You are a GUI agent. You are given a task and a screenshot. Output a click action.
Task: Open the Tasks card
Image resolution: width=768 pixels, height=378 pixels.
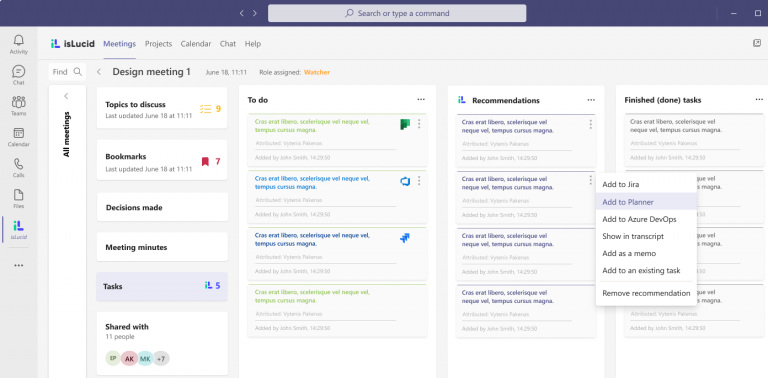point(162,286)
